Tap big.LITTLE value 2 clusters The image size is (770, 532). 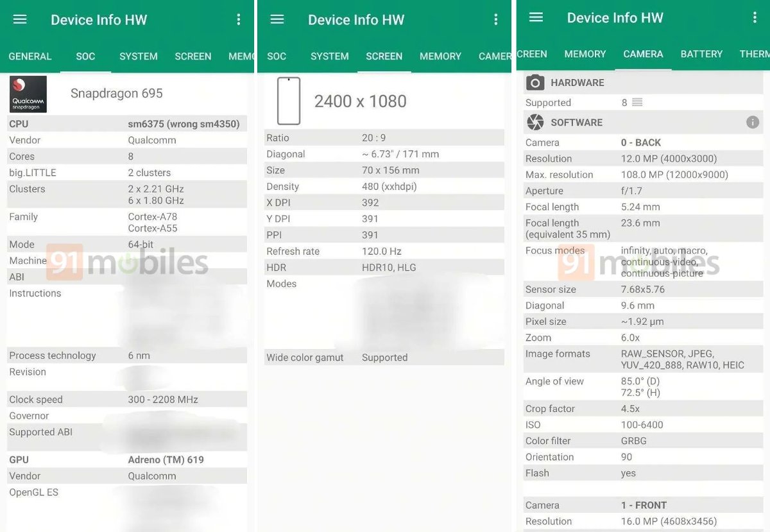pyautogui.click(x=149, y=173)
